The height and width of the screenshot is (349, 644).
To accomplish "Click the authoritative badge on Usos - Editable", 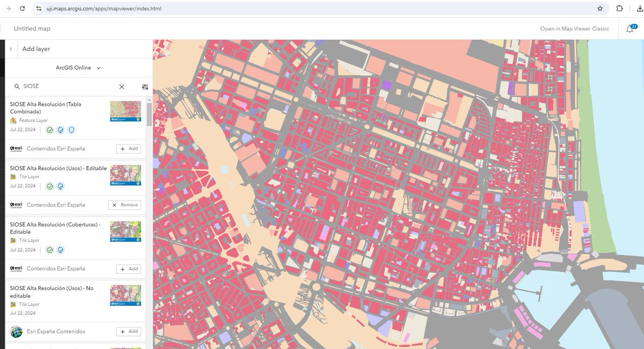I will 50,186.
